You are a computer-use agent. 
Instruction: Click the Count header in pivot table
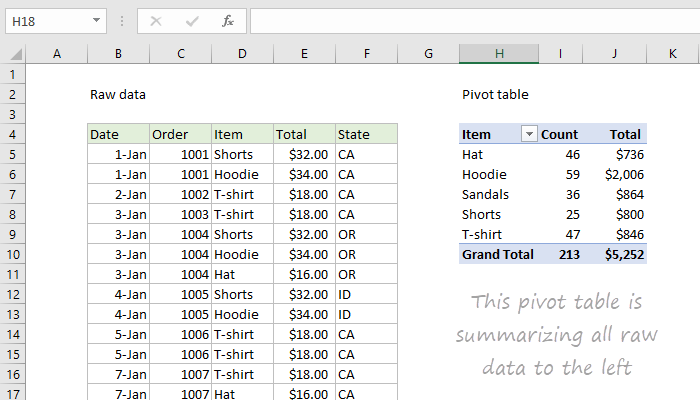560,134
